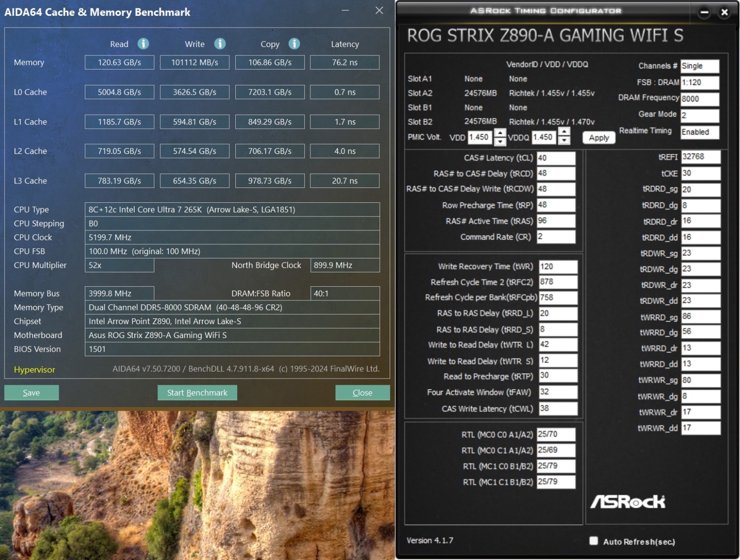Click the tRCDW value field
Image resolution: width=740 pixels, height=560 pixels.
pyautogui.click(x=556, y=189)
